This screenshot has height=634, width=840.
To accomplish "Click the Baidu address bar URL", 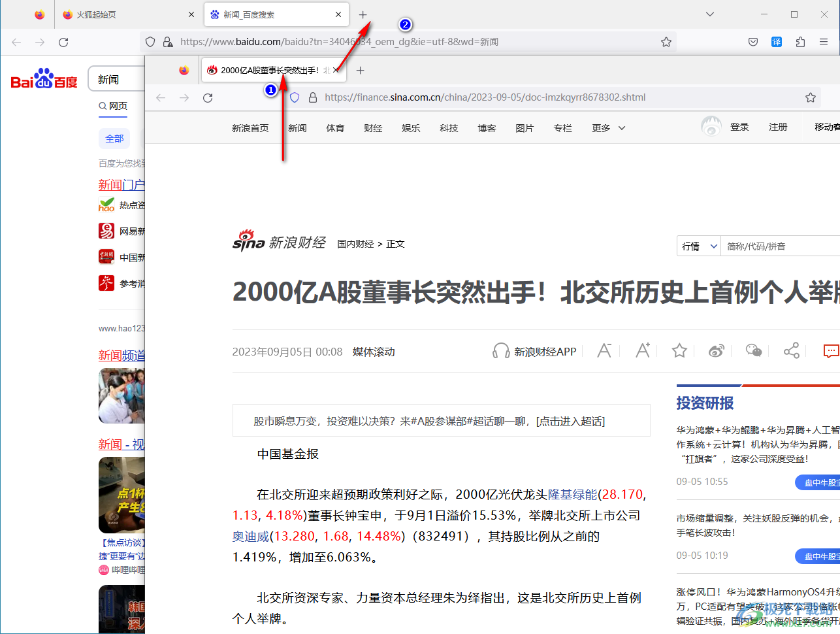I will pyautogui.click(x=339, y=42).
